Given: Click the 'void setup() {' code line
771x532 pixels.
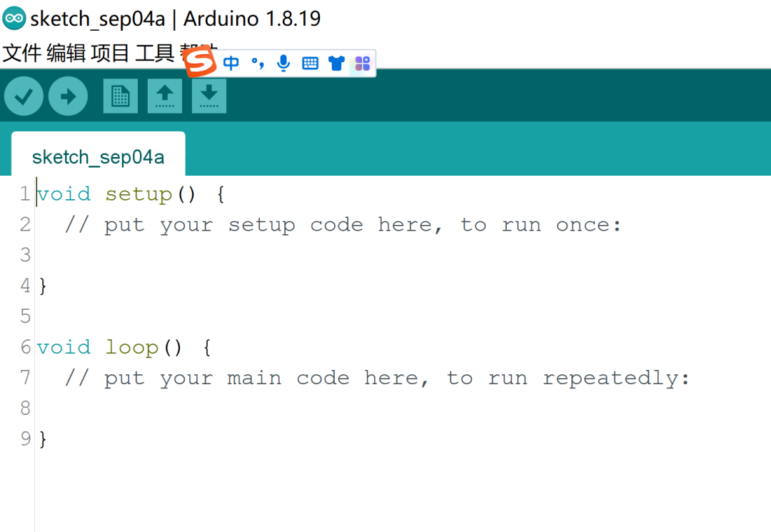Looking at the screenshot, I should (x=131, y=194).
